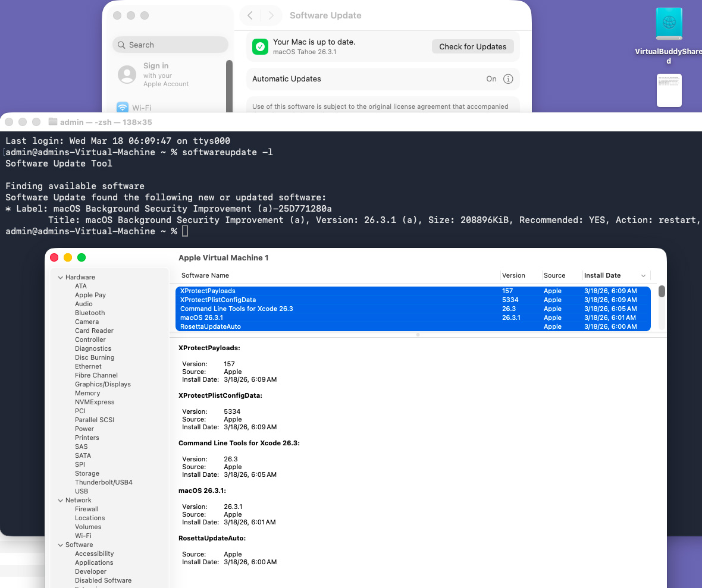Sort by Software Name column
Image resolution: width=702 pixels, height=588 pixels.
205,276
